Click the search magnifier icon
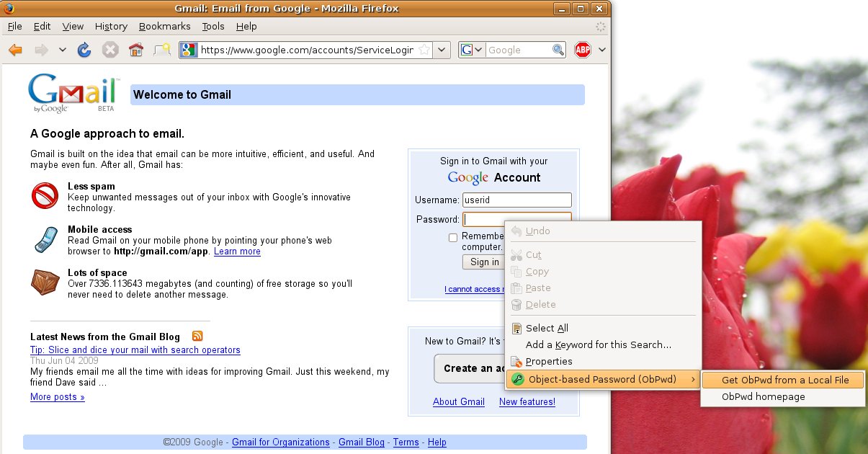The height and width of the screenshot is (454, 868). click(558, 50)
